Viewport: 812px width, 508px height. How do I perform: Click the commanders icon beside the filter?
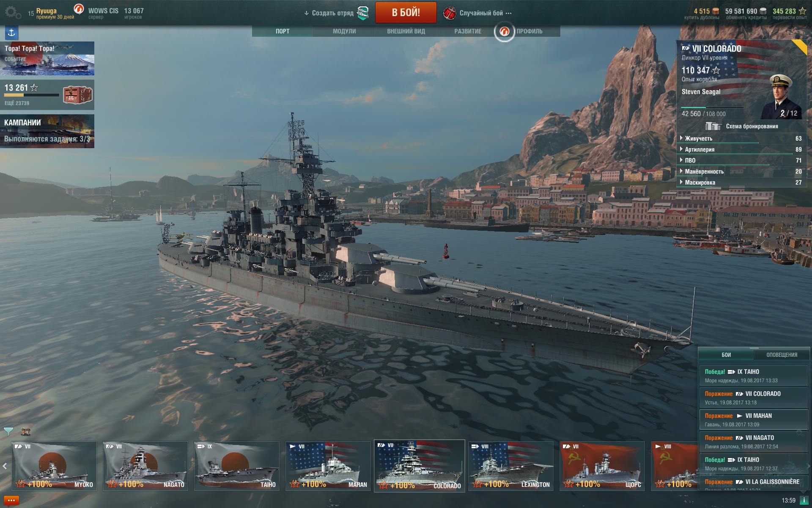(25, 431)
